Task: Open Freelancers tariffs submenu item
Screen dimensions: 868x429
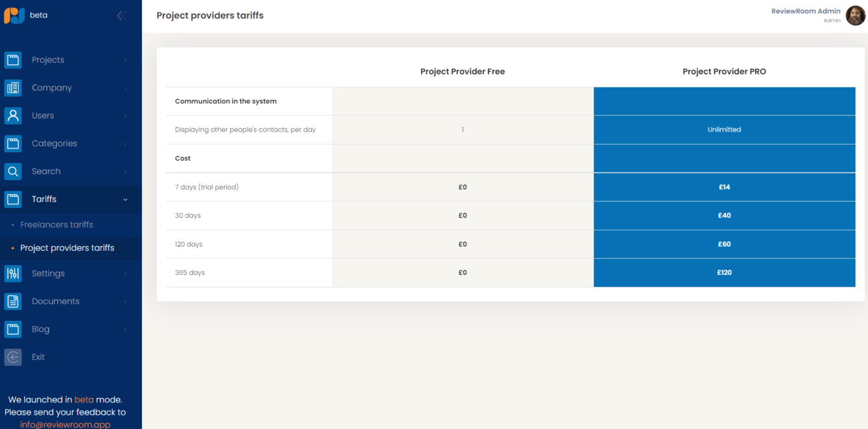Action: pos(56,225)
